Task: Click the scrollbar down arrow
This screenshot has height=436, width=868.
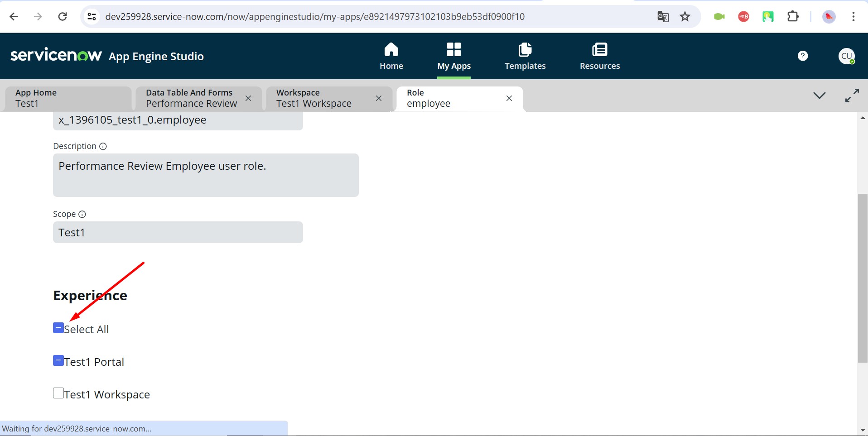Action: coord(863,430)
